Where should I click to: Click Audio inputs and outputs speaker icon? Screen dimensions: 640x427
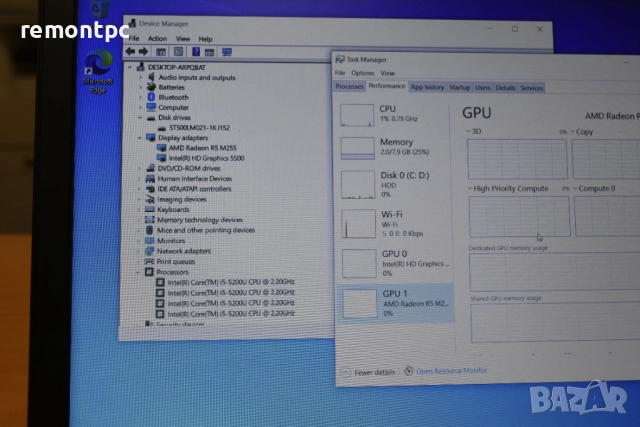click(x=151, y=77)
